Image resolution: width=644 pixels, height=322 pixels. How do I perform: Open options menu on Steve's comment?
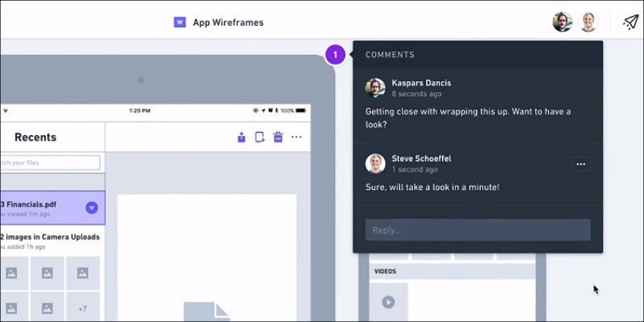tap(580, 164)
